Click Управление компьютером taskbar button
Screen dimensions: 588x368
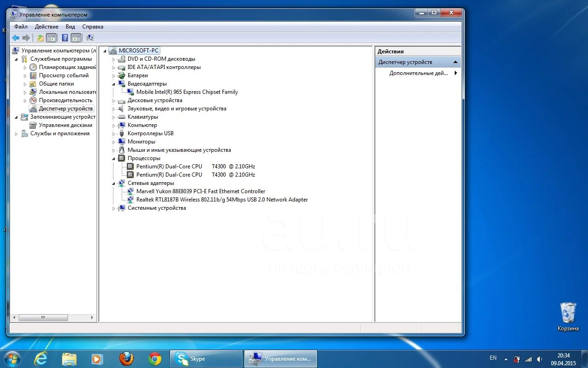(280, 359)
